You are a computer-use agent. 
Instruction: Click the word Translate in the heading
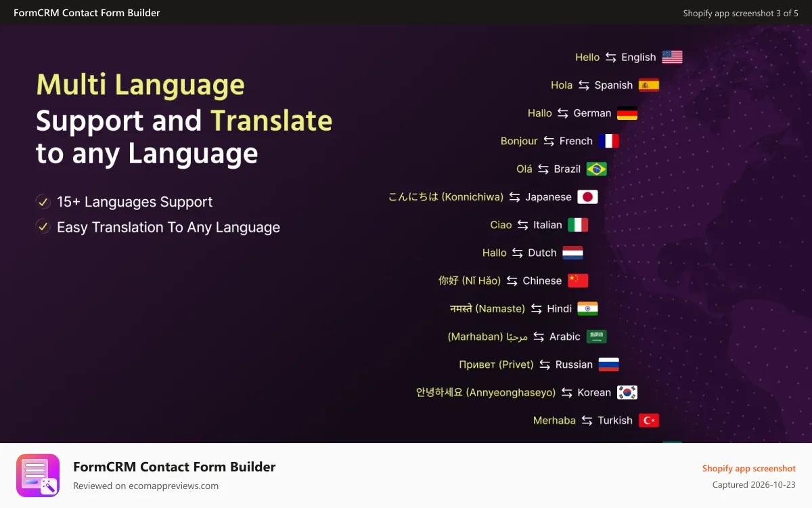coord(271,121)
